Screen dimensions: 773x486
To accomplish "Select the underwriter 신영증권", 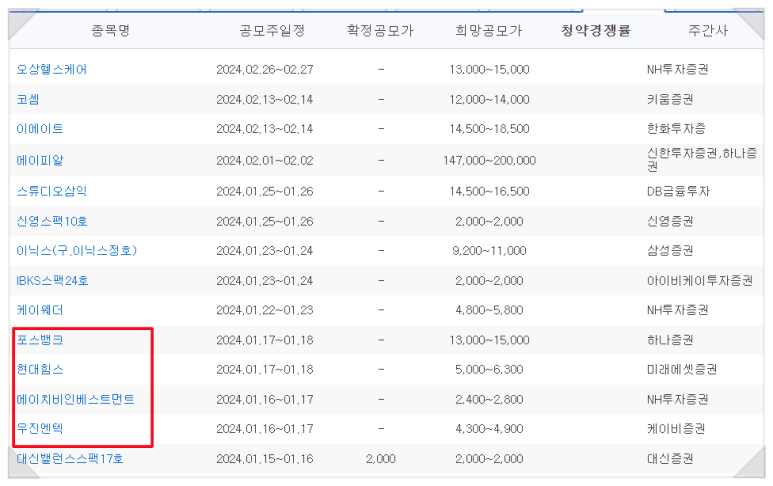I will 670,221.
